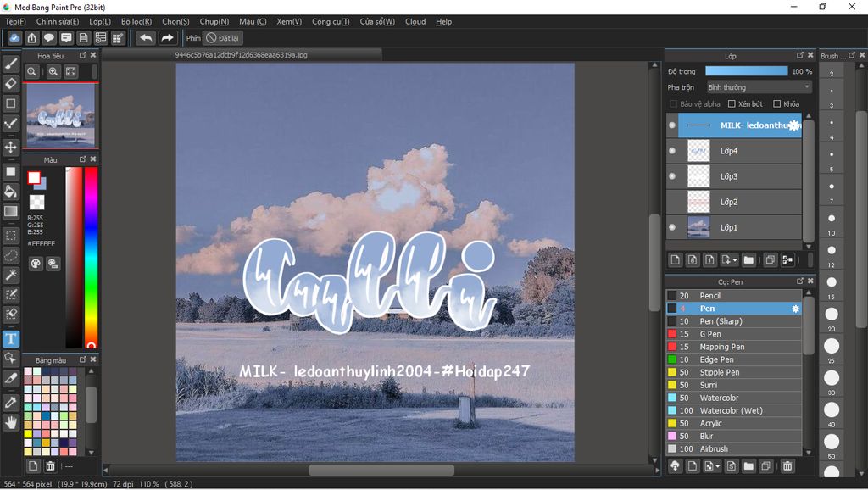868x490 pixels.
Task: Fit view to window in Navigator
Action: tap(71, 71)
